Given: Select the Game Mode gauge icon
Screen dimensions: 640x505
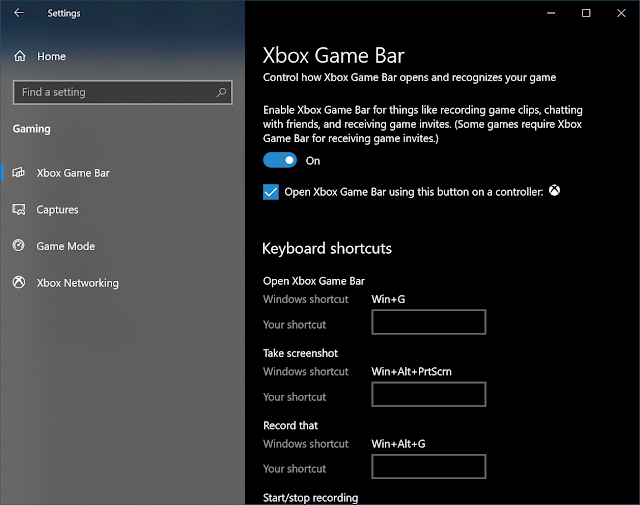Looking at the screenshot, I should coord(19,246).
